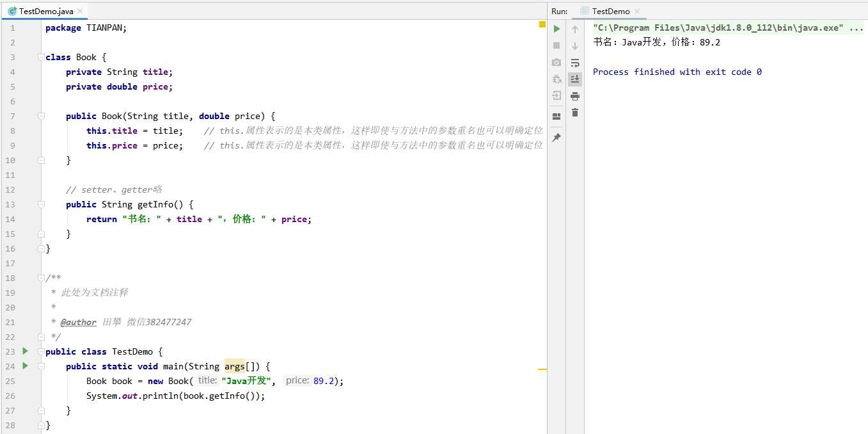Viewport: 868px width, 434px height.
Task: Click 'package TIANPAN;' statement
Action: click(x=86, y=28)
